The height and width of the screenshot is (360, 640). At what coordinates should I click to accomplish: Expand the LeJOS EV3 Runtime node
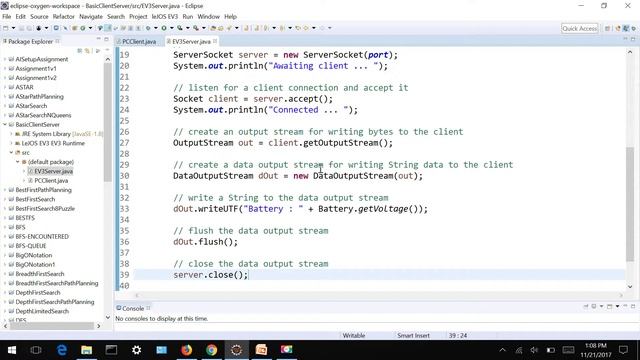(x=11, y=143)
